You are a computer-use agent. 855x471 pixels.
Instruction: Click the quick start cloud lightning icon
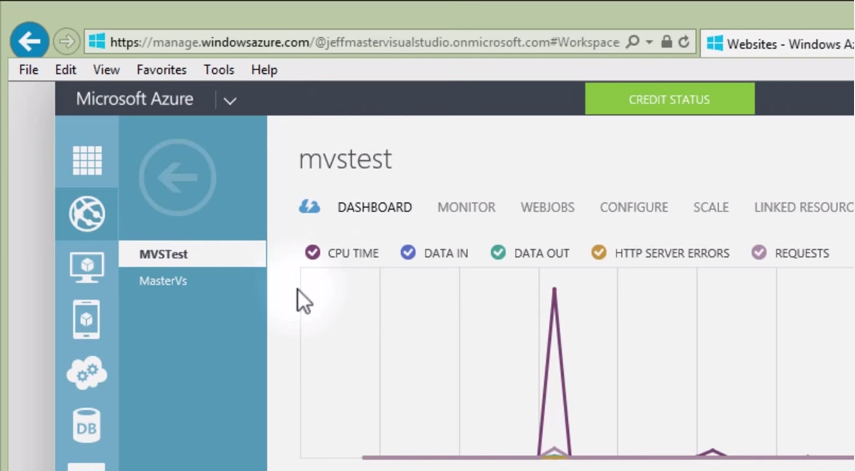point(309,207)
